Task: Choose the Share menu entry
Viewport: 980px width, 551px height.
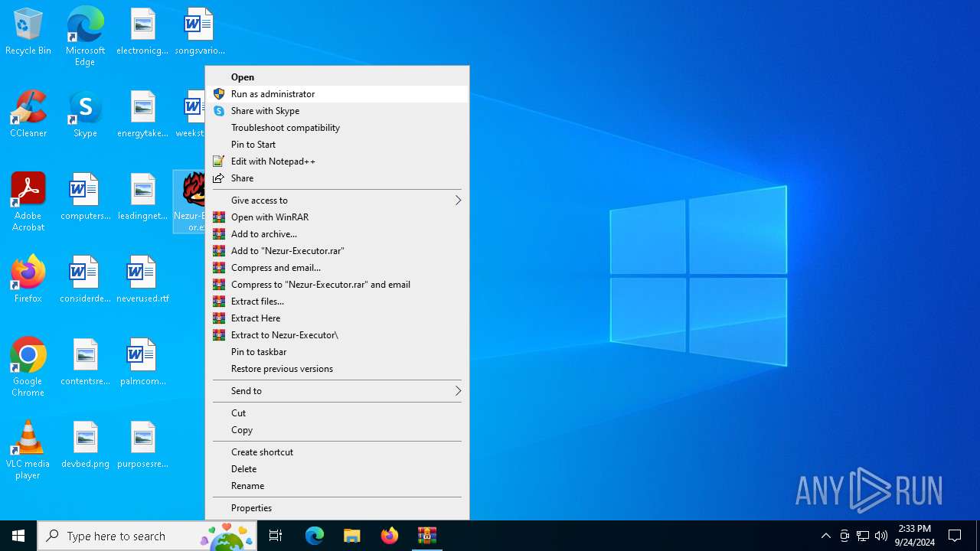Action: point(337,178)
